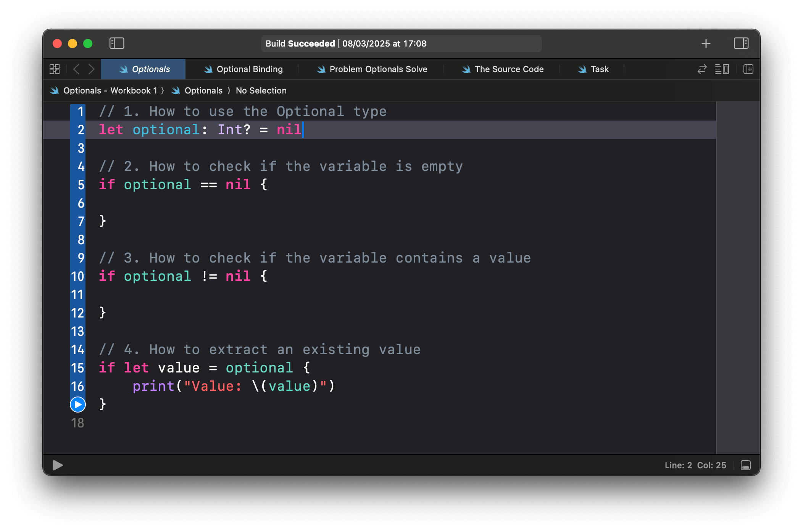Image resolution: width=803 pixels, height=532 pixels.
Task: Click the 'Int?' type on line 2
Action: [x=234, y=130]
